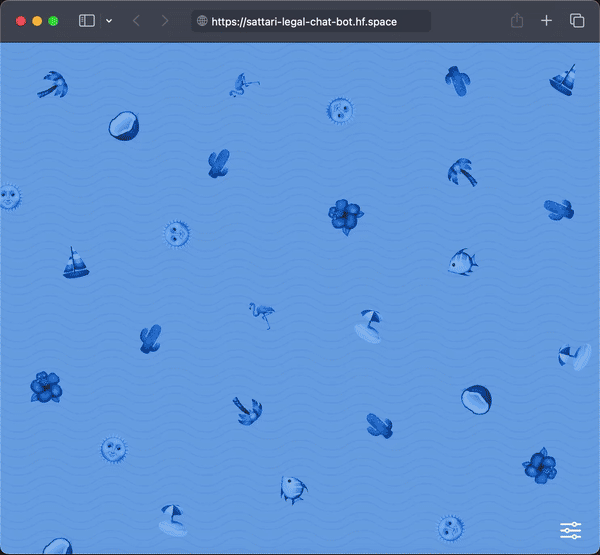The height and width of the screenshot is (555, 600).
Task: Click the beach umbrella next to the center flamingo
Action: tap(368, 325)
